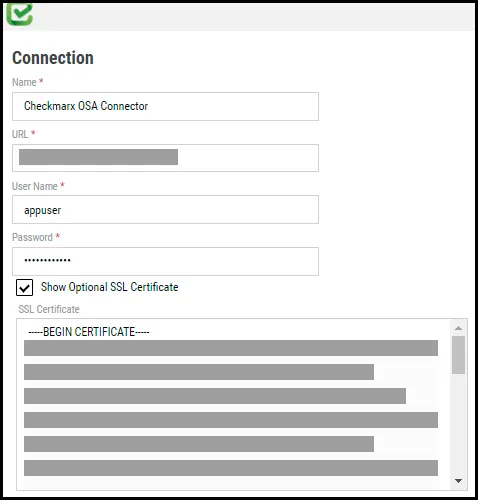Click the certificate scrollbar down arrow
The width and height of the screenshot is (478, 500).
458,481
